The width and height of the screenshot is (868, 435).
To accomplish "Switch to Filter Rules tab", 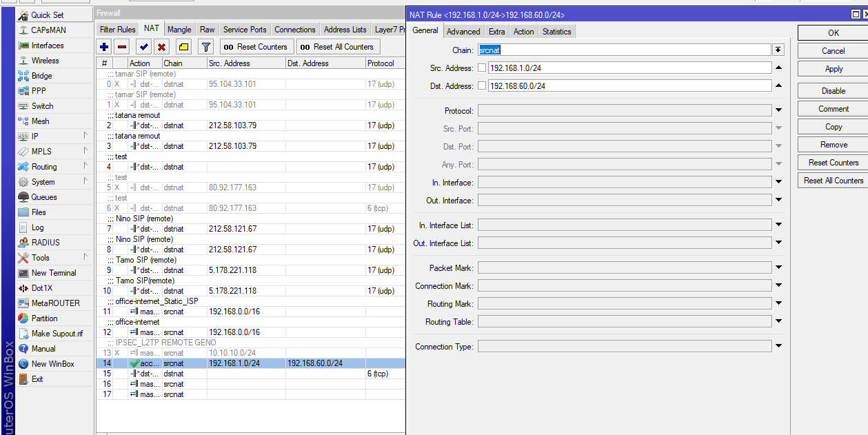I will coord(117,30).
